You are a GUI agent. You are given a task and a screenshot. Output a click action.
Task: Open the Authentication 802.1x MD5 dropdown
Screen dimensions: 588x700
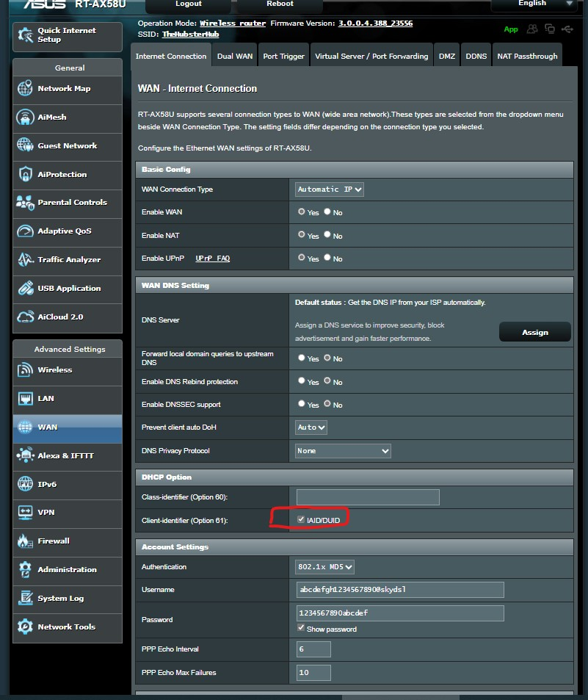[325, 567]
